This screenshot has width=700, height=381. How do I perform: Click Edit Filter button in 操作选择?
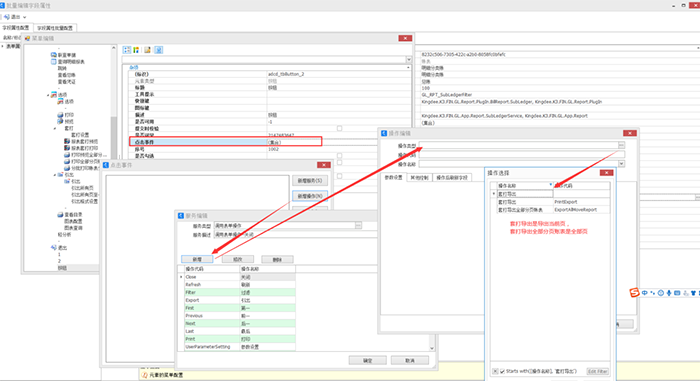[598, 371]
